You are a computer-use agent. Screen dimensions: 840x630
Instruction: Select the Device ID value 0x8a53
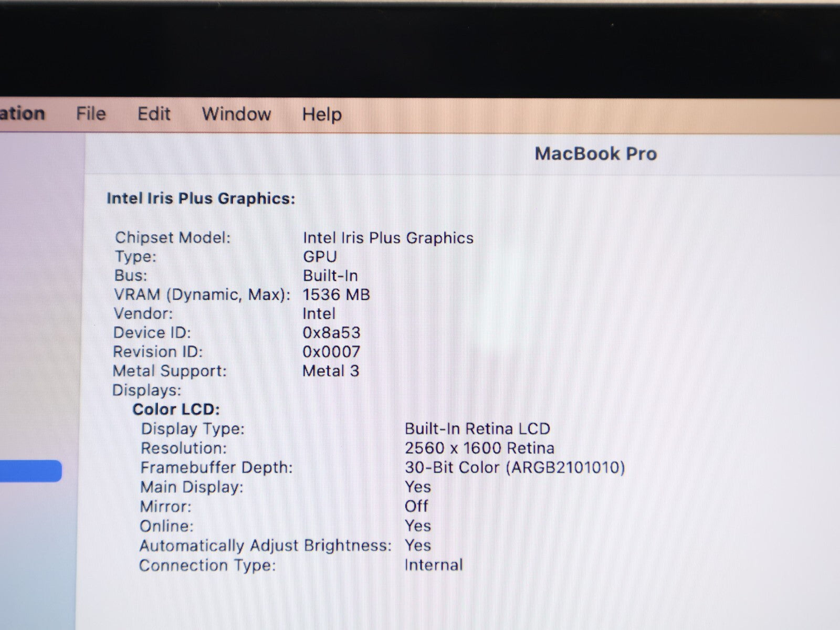(x=331, y=333)
